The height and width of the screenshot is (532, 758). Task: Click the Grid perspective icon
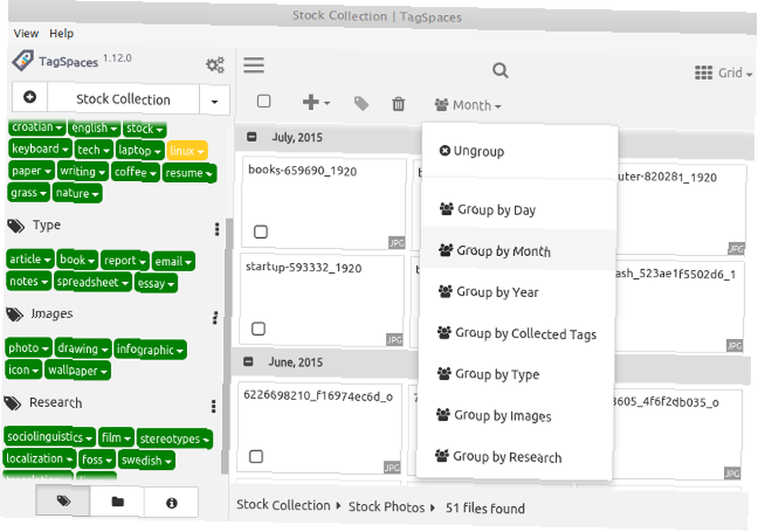point(703,73)
